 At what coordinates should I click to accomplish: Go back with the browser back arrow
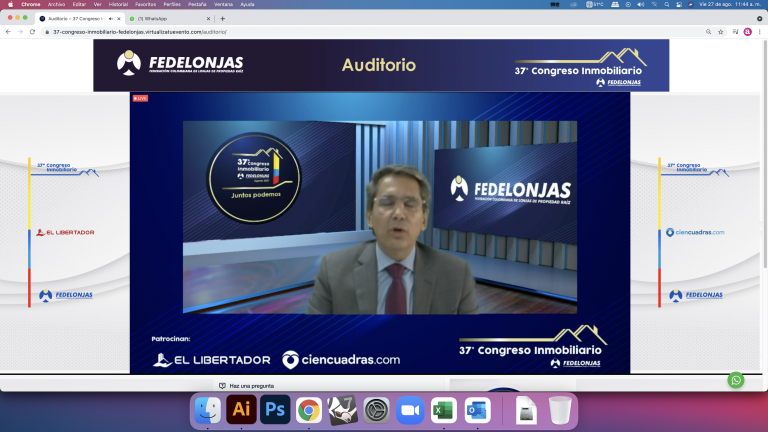click(8, 32)
